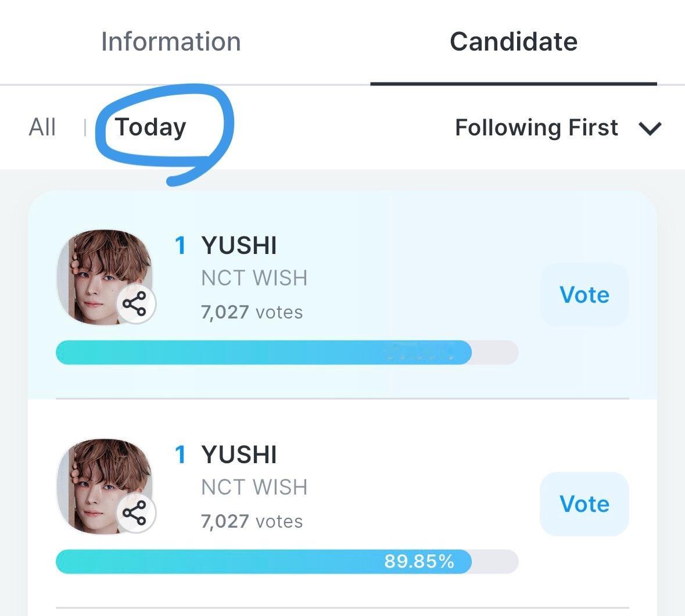The width and height of the screenshot is (685, 616).
Task: Tap the 7,027 votes count in second card
Action: point(252,522)
